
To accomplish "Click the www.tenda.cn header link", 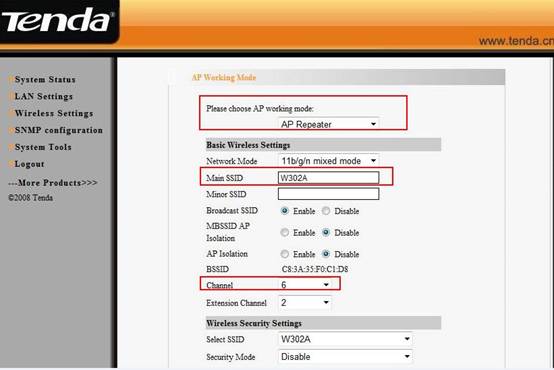I will [x=516, y=41].
